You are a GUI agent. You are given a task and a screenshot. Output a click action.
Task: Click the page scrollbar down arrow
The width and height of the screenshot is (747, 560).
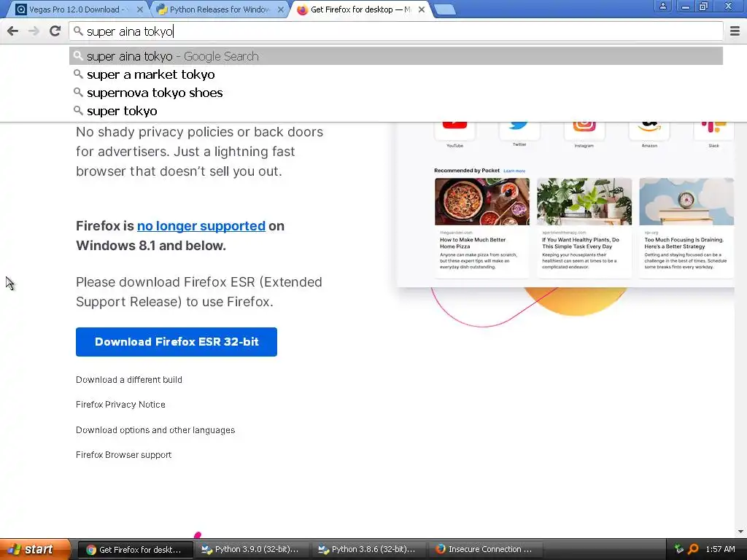pyautogui.click(x=740, y=532)
